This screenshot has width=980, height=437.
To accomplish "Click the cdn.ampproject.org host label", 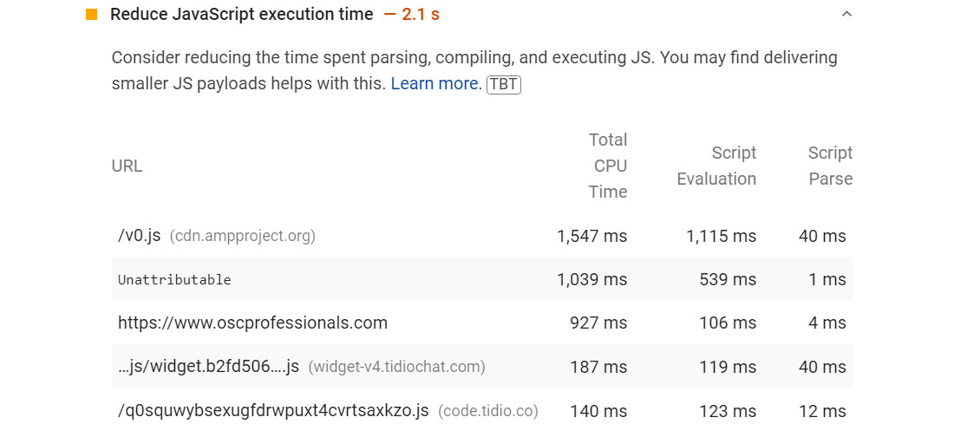I will point(242,236).
